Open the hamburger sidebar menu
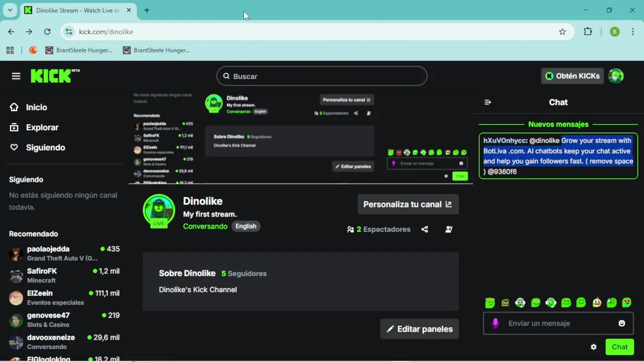644x362 pixels. tap(16, 76)
